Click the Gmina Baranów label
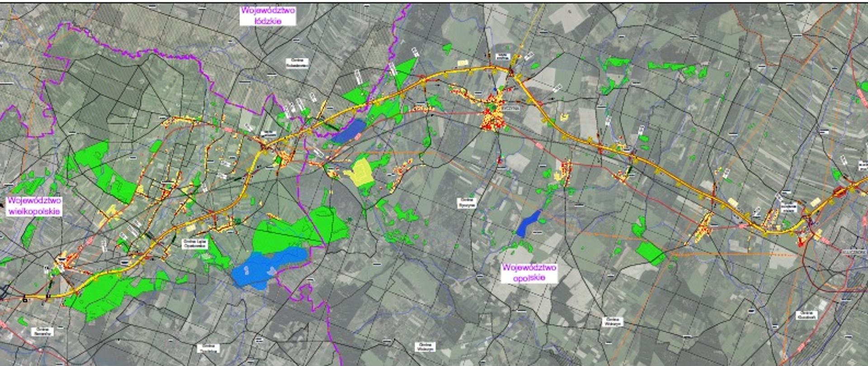This screenshot has width=868, height=366. 43,331
